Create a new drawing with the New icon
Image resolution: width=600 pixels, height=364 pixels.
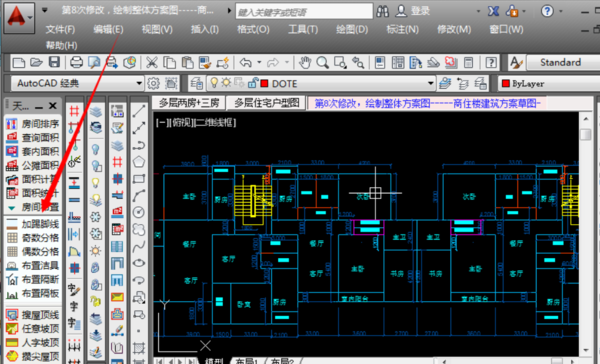coord(18,62)
